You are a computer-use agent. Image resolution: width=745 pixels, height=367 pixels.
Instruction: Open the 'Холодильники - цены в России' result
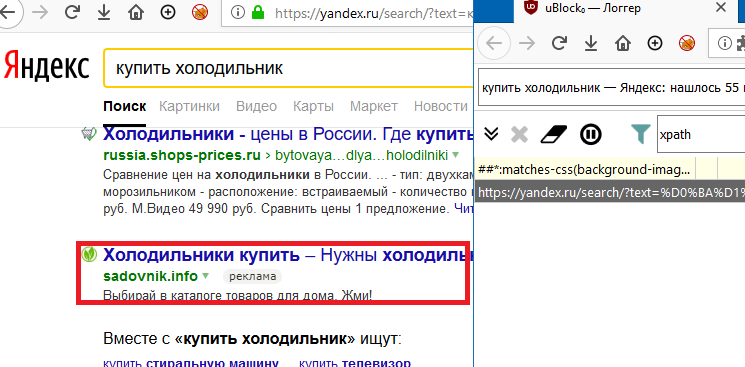coord(288,135)
